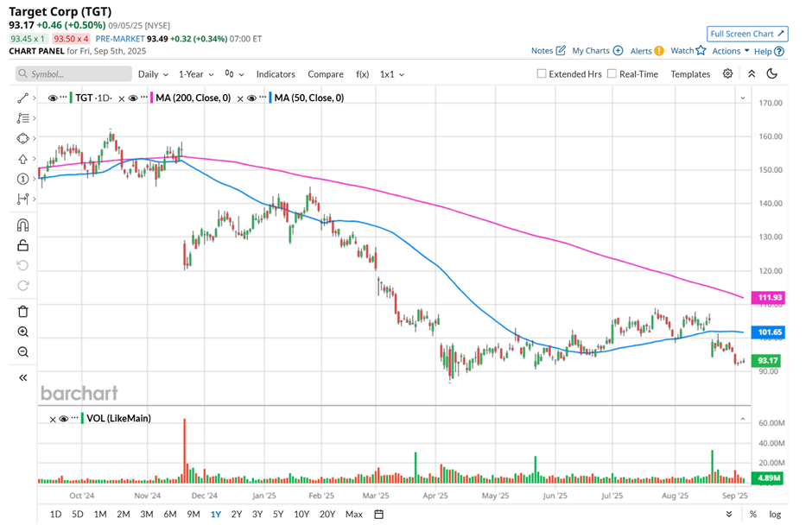This screenshot has height=525, width=812.
Task: Remove the MA 200 indicator
Action: 121,98
